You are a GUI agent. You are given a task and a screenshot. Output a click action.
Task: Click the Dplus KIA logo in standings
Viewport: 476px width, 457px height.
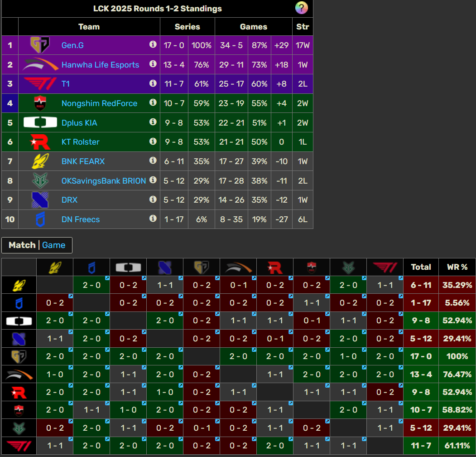pos(40,122)
